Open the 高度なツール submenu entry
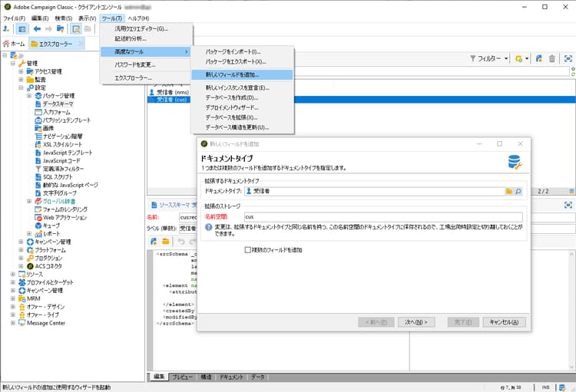Viewport: 576px width, 392px height. coord(146,51)
